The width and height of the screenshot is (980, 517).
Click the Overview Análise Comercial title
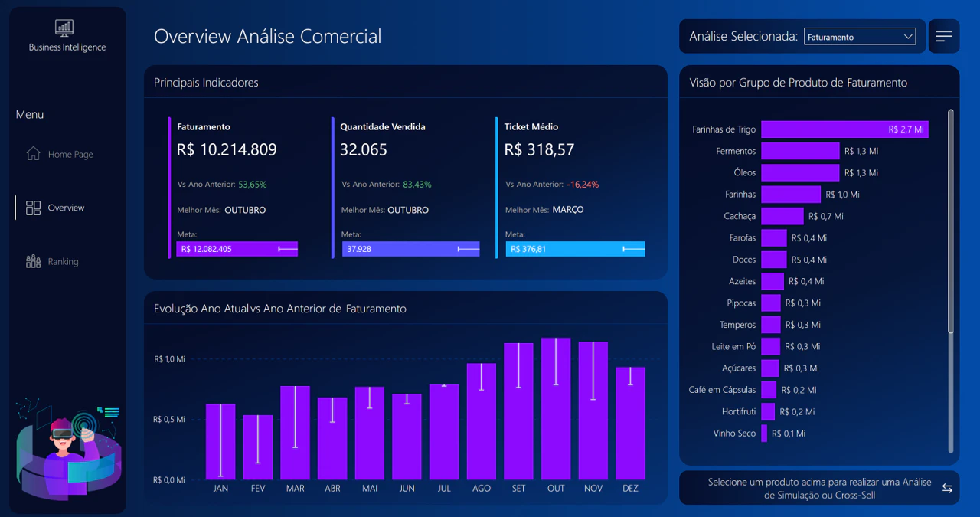point(268,36)
